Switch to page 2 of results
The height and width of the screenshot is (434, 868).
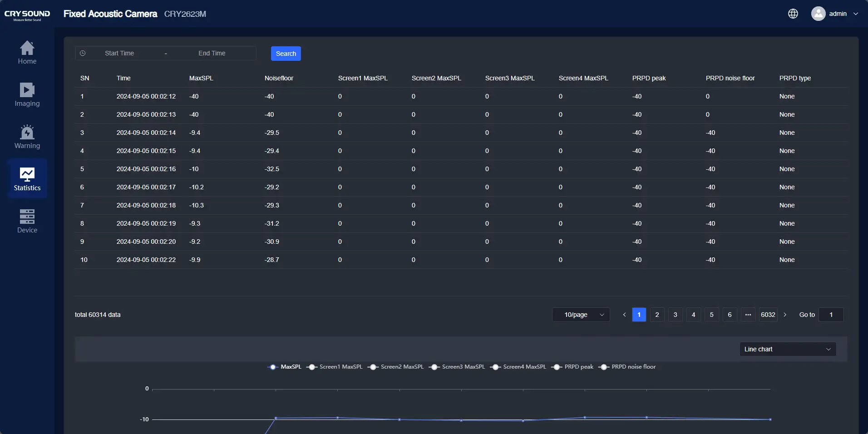point(656,315)
